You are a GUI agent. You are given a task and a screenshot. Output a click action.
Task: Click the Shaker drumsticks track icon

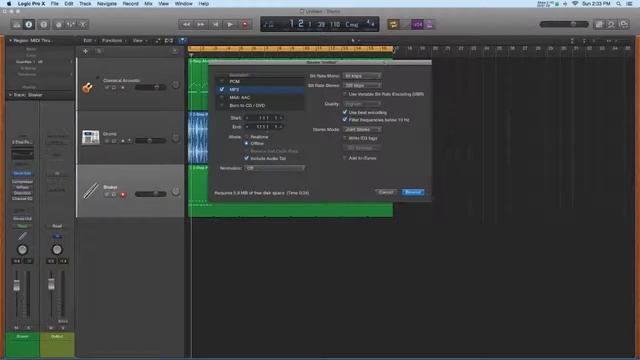(x=91, y=191)
